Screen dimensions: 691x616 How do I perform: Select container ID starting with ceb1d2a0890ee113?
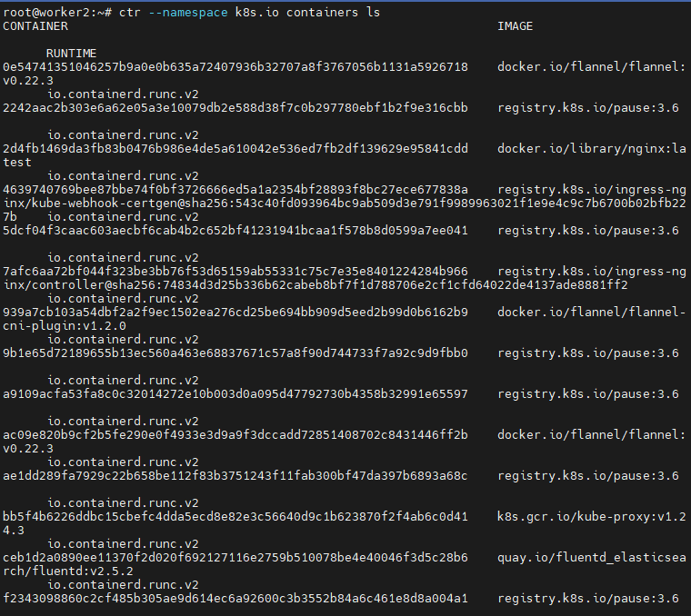pos(235,558)
